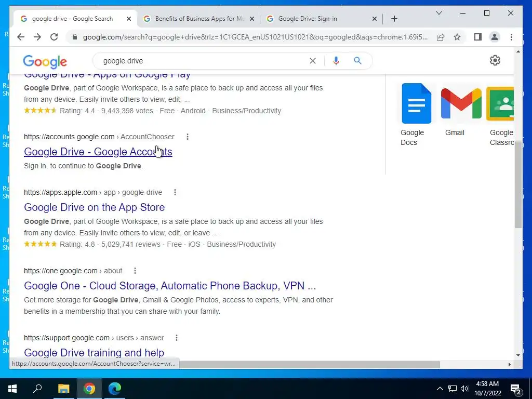Open File Explorer from taskbar
This screenshot has height=399, width=532.
63,389
